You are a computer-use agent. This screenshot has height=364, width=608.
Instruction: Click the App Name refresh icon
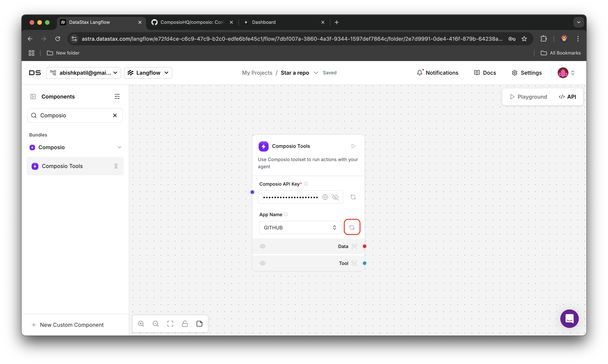tap(352, 227)
